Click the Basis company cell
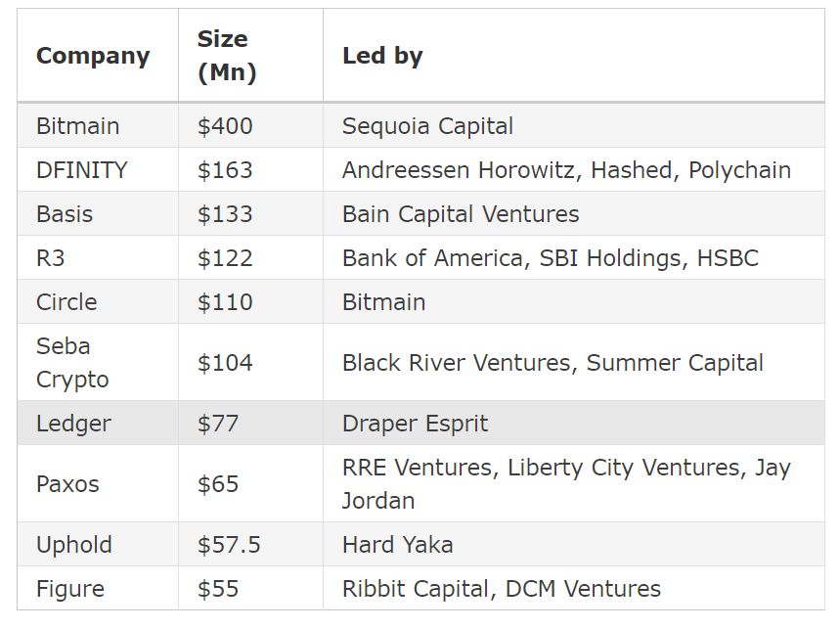Screen dimensions: 840x629 [x=65, y=214]
